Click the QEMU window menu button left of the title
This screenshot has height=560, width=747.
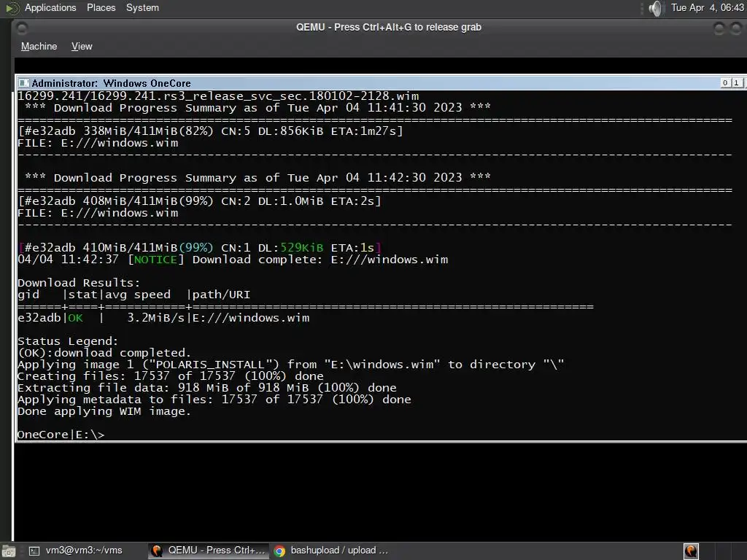pos(22,28)
